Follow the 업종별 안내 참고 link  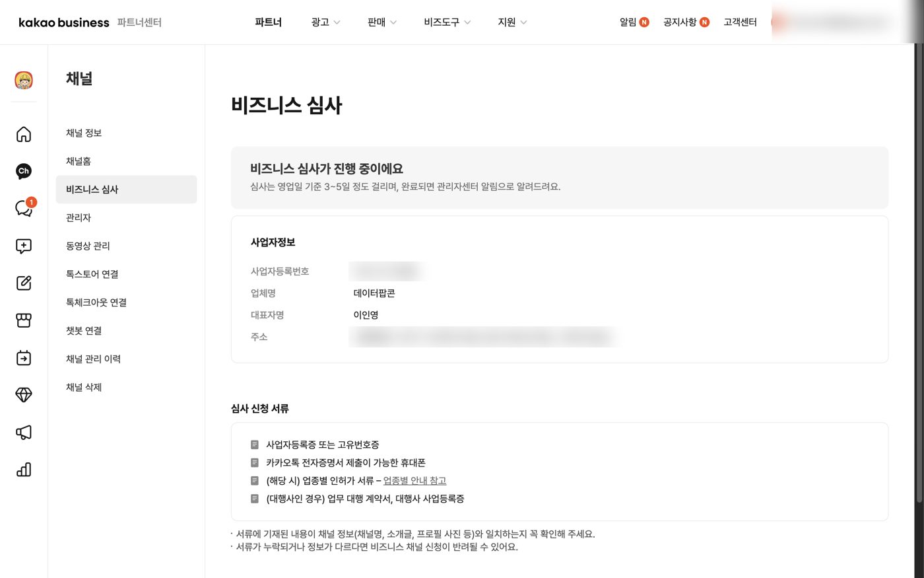point(414,481)
